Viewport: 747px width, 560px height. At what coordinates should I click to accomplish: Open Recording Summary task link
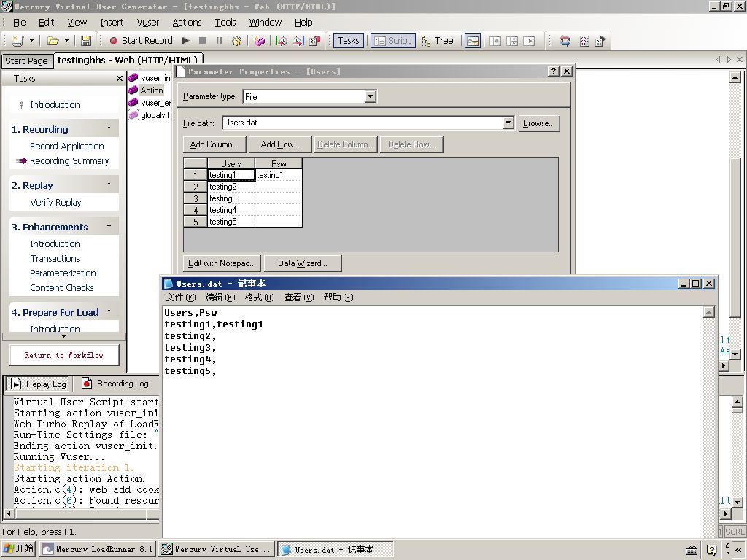point(69,161)
